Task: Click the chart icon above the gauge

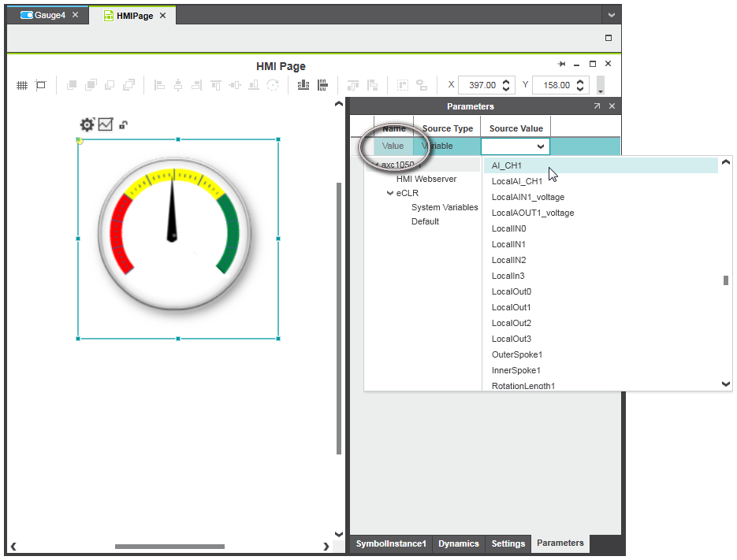Action: (106, 124)
